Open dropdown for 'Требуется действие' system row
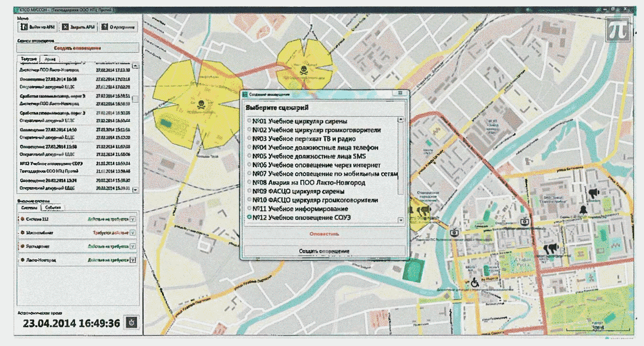Viewport: 644px width, 346px height. (x=133, y=232)
